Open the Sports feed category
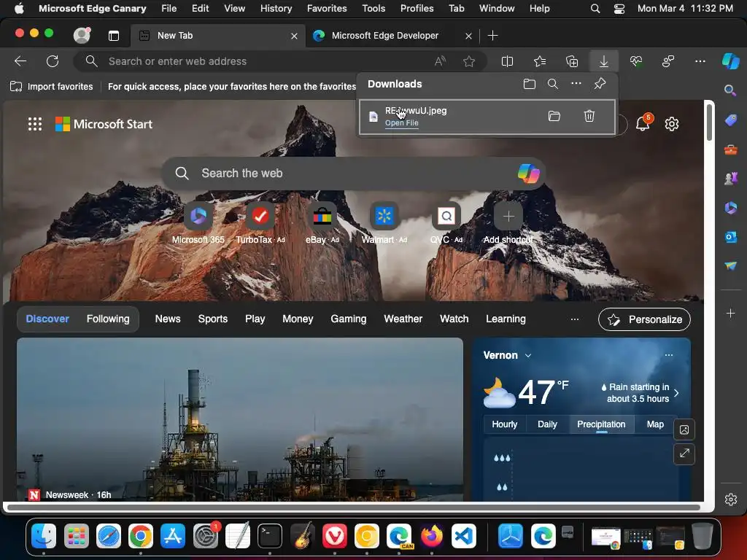This screenshot has width=747, height=560. pyautogui.click(x=213, y=319)
